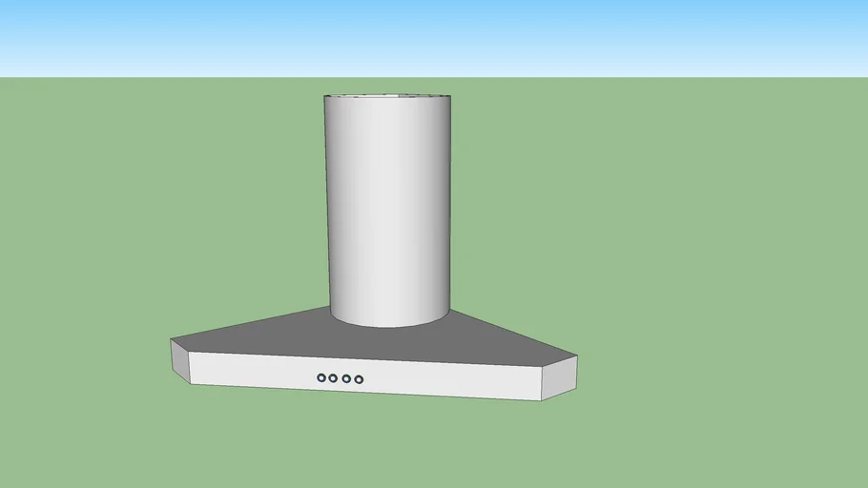The height and width of the screenshot is (488, 868).
Task: Click the left angled end face of the hood
Action: click(180, 361)
